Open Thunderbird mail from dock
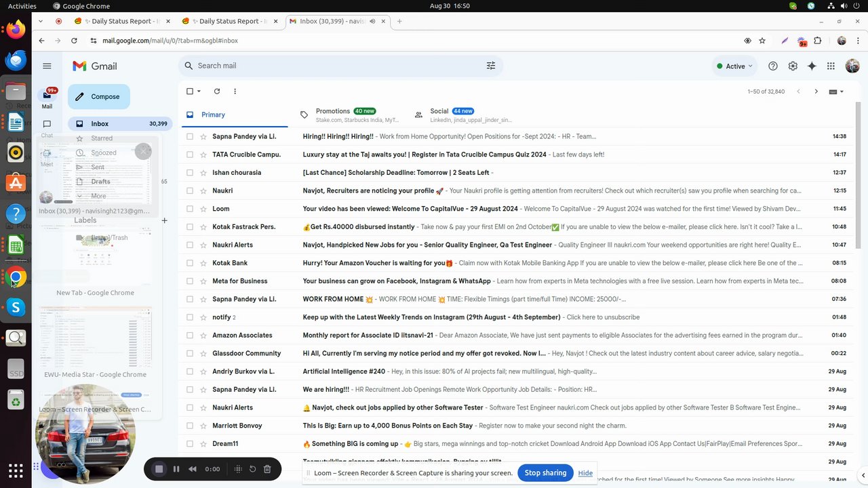868x488 pixels. [16, 60]
